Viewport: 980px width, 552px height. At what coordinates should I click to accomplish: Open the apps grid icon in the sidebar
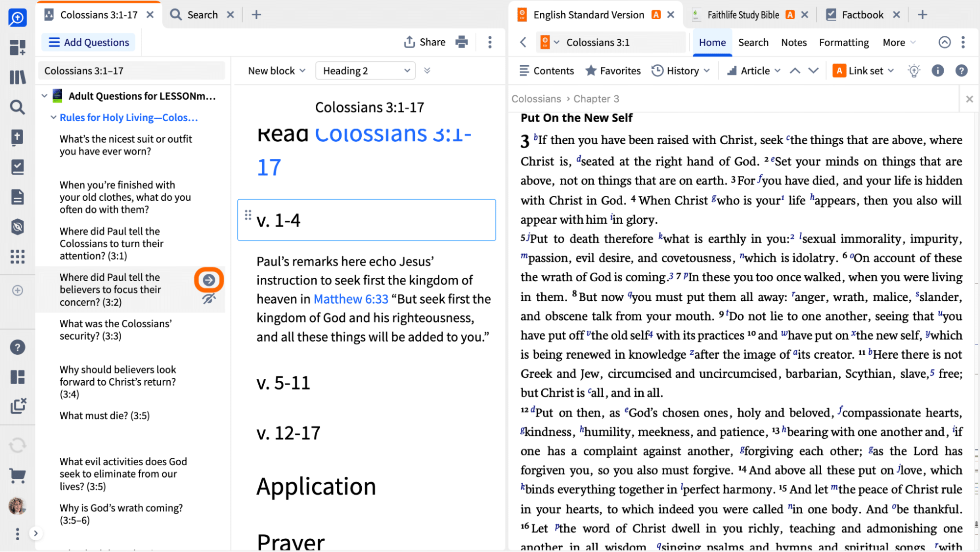click(x=17, y=257)
